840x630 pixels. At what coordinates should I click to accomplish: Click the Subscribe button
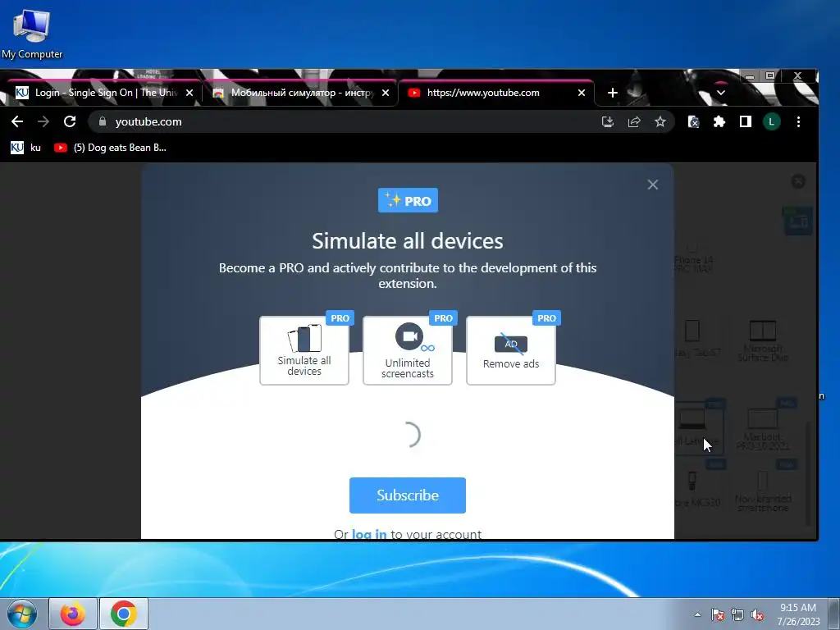(408, 495)
